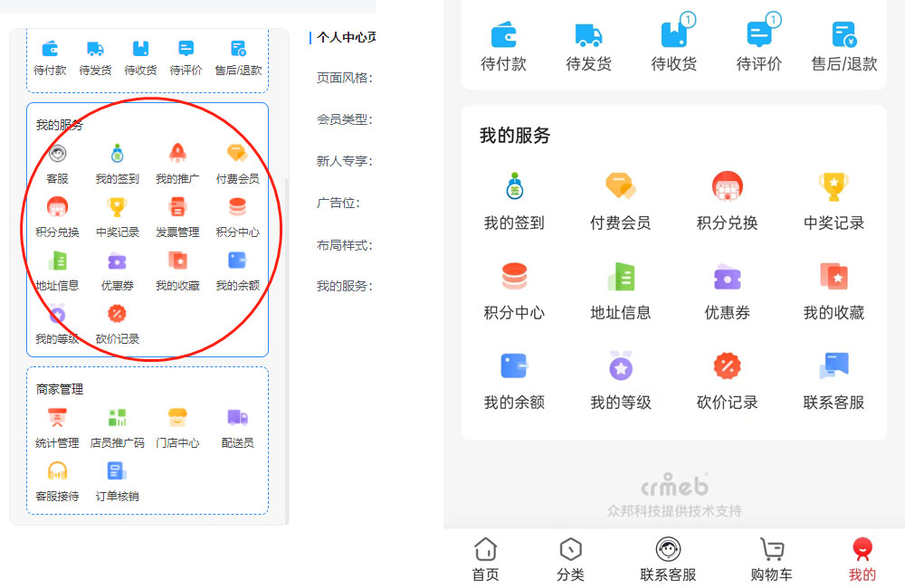
Task: Click the 广告位 setting label
Action: tap(338, 203)
